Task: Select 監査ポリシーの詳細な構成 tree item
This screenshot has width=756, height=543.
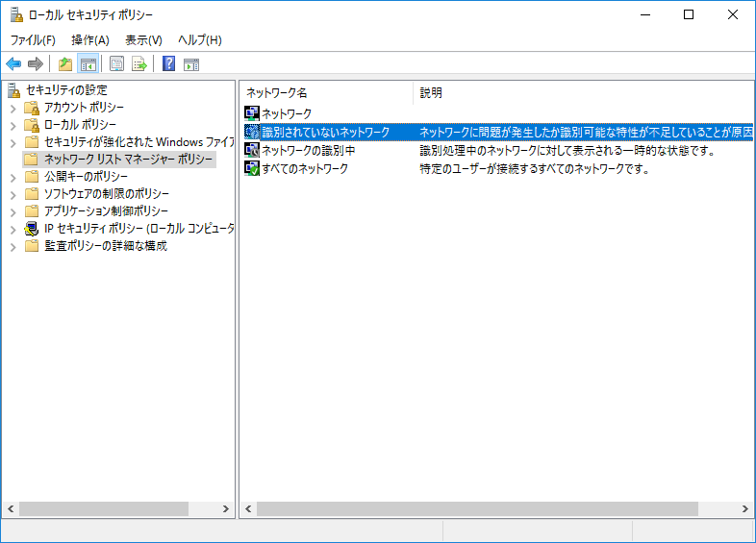Action: click(106, 246)
